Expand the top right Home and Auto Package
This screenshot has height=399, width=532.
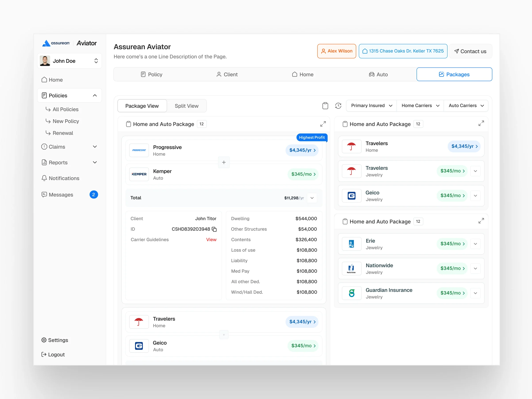(481, 123)
